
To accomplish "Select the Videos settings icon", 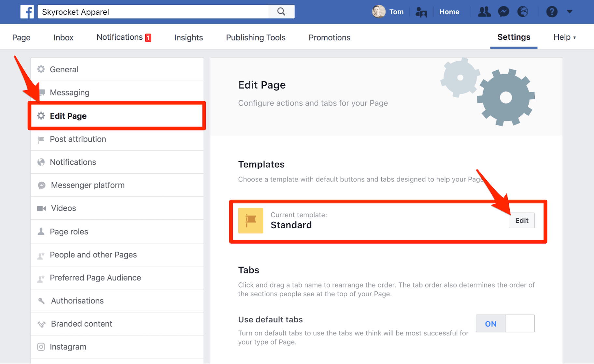I will 42,208.
